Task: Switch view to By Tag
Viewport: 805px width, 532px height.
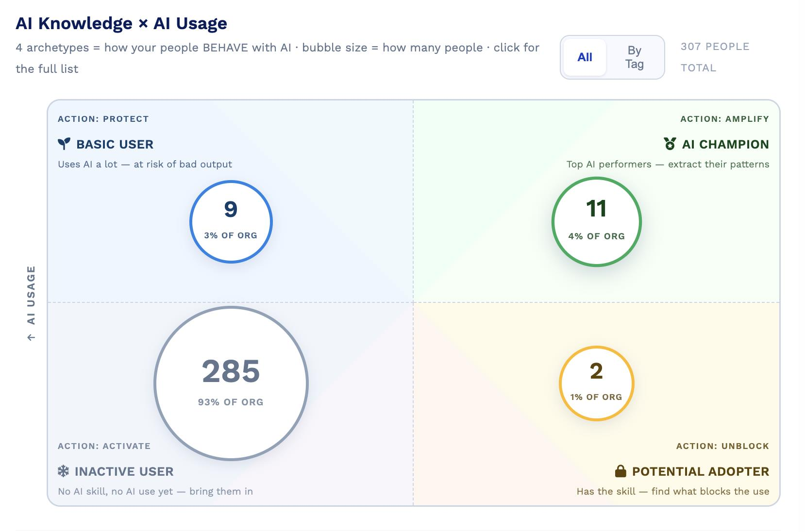Action: click(x=635, y=57)
